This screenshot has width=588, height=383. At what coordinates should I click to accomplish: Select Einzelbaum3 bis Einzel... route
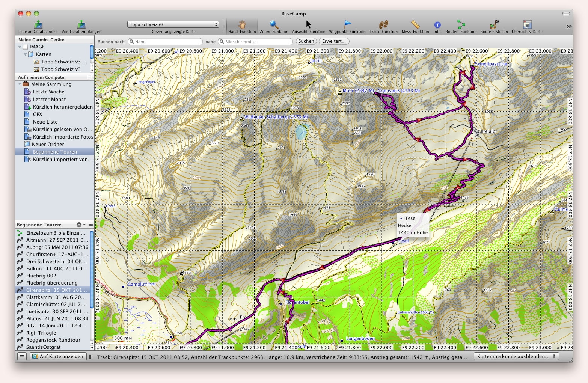pos(53,233)
